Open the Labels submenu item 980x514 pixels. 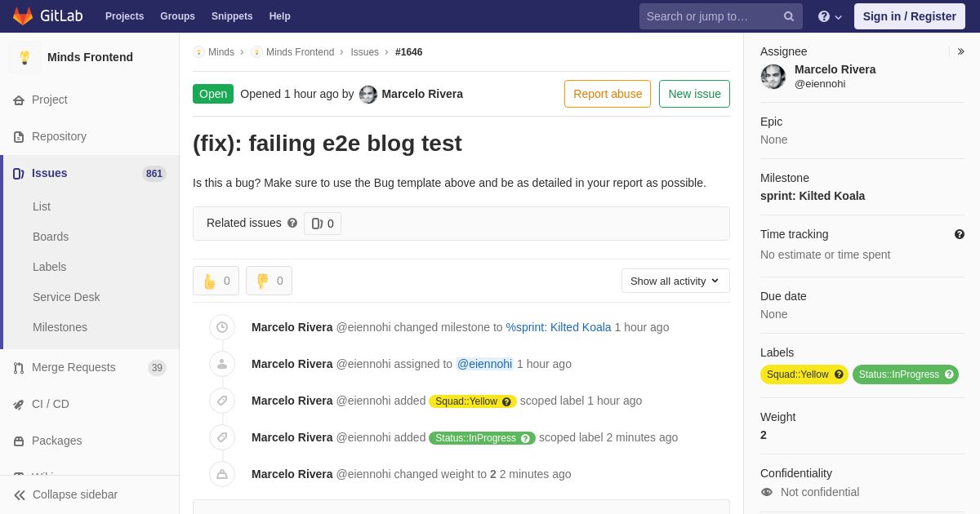pos(49,267)
